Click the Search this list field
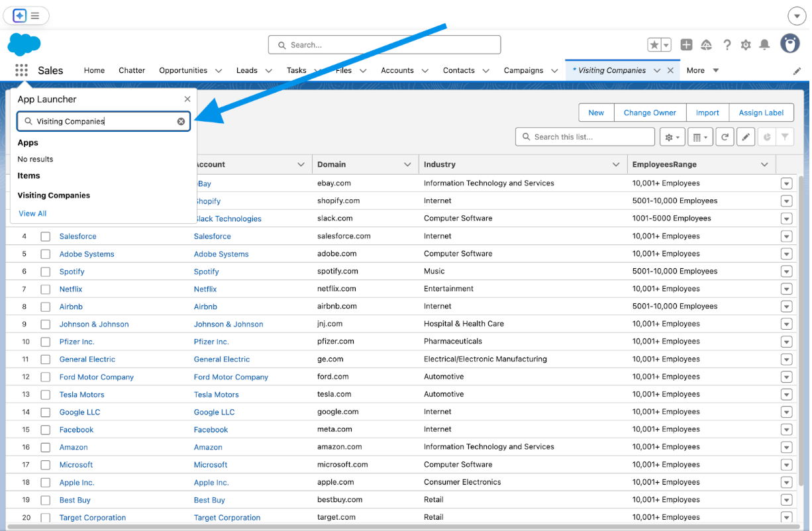This screenshot has height=531, width=812. 585,137
